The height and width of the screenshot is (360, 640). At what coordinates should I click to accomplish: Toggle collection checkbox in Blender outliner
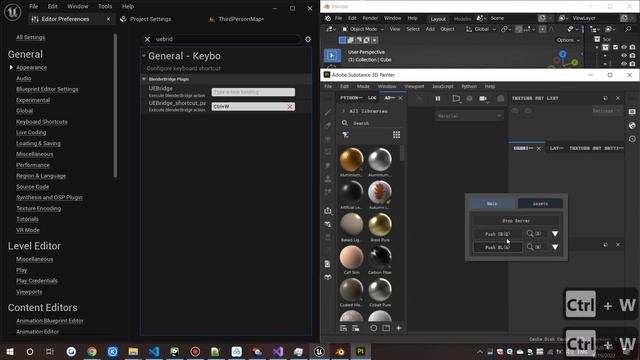tap(615, 48)
